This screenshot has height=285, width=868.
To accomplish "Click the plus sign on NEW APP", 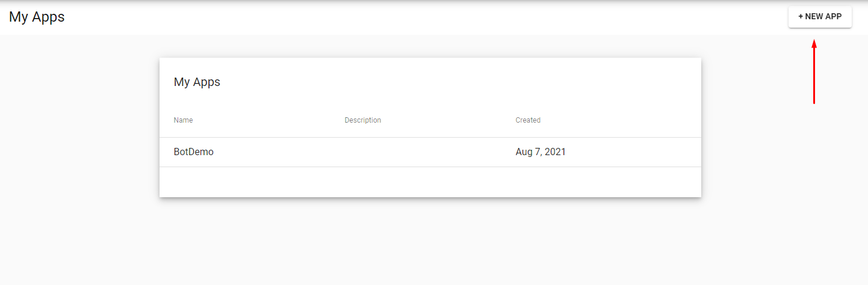I will click(x=801, y=17).
